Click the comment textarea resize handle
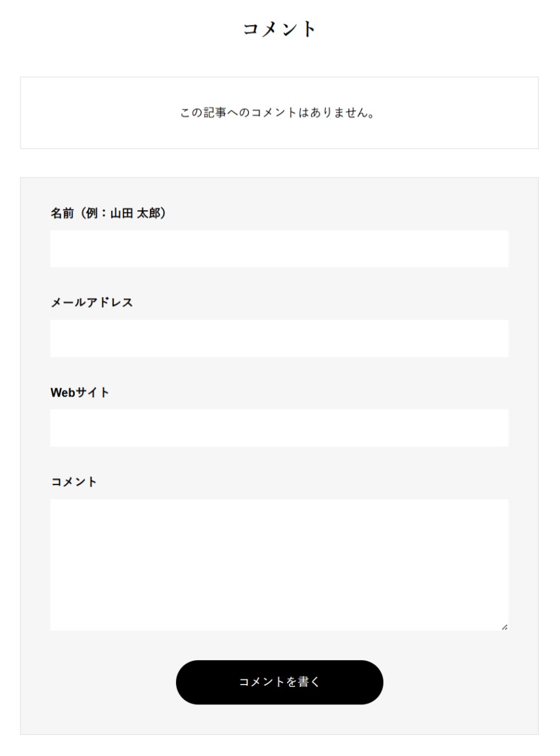 pos(504,627)
